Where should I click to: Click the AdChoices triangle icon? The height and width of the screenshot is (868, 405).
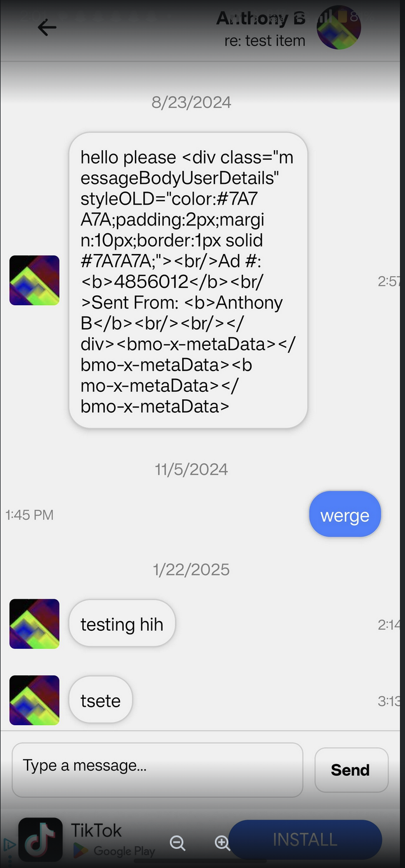(8, 844)
